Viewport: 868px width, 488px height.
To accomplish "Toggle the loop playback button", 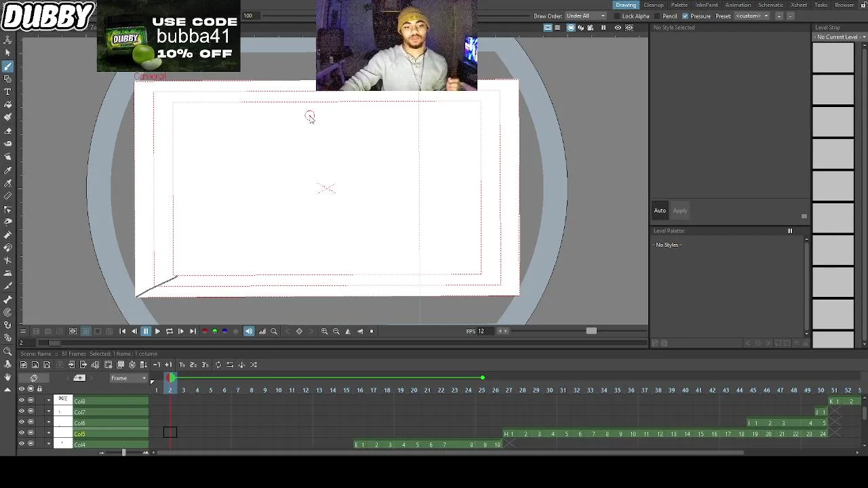I will point(169,331).
